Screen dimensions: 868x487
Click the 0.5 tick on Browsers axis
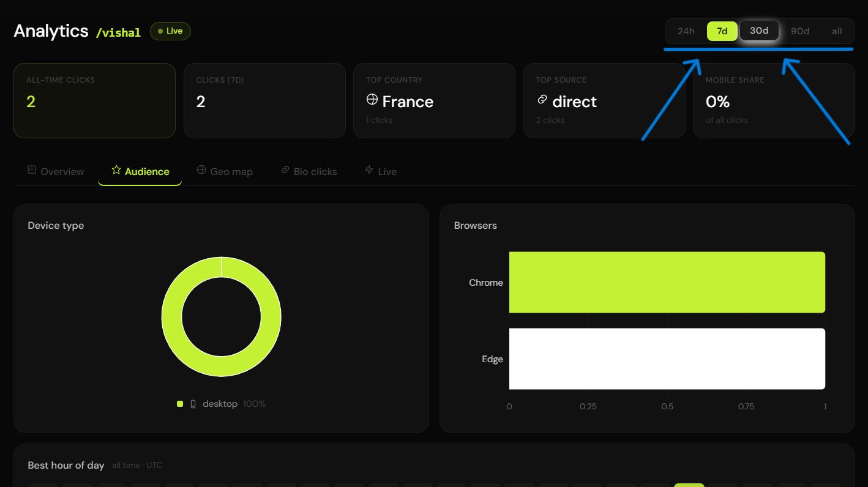tap(667, 407)
